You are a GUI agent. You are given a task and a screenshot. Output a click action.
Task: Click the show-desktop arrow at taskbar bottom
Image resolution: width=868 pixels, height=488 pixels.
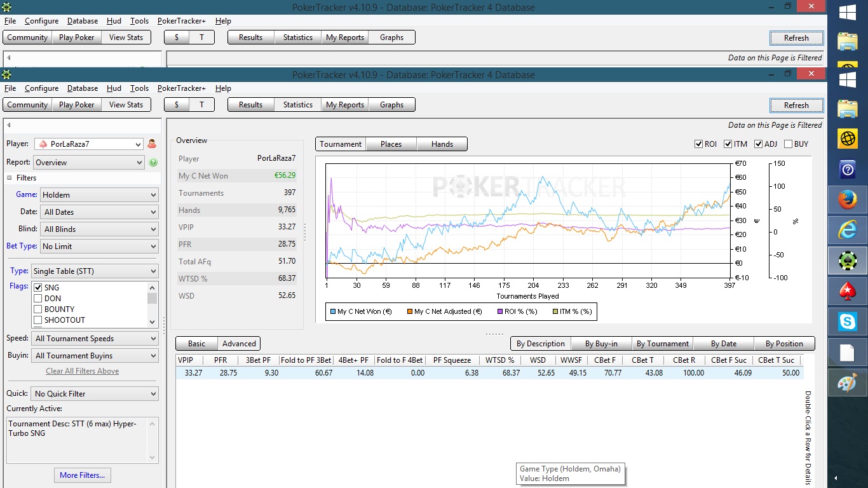pos(835,478)
